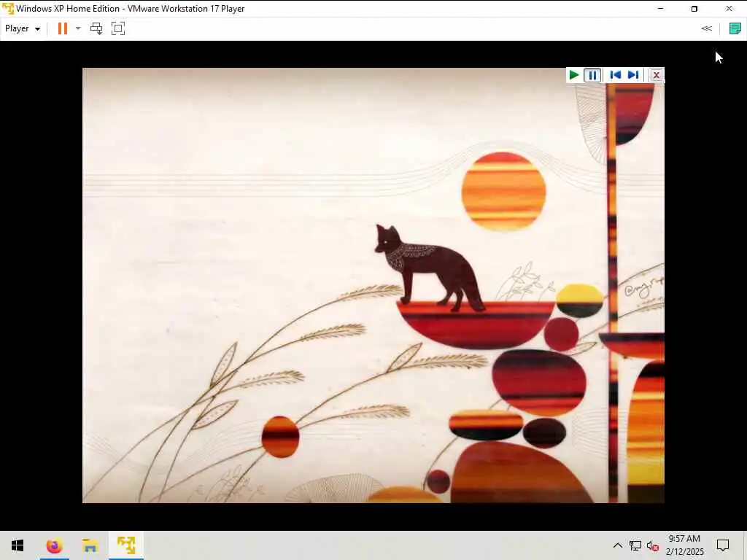The width and height of the screenshot is (747, 560).
Task: Open the VMware notes panel icon
Action: [x=735, y=28]
